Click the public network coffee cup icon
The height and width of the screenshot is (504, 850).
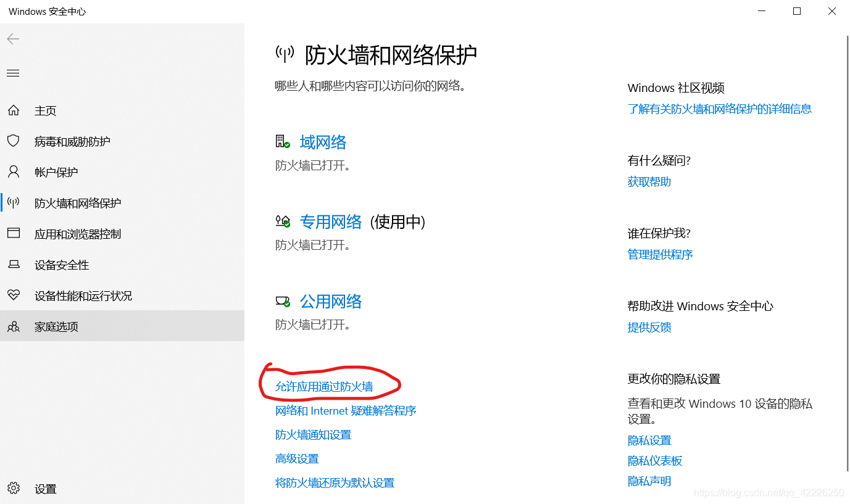coord(283,301)
